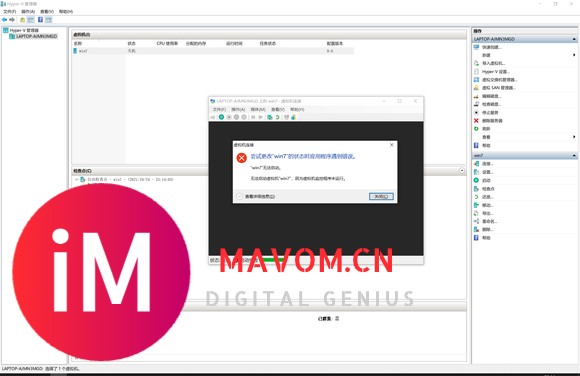
Task: Collapse LAPTOP-AJMN3MGD actions section
Action: [x=574, y=39]
